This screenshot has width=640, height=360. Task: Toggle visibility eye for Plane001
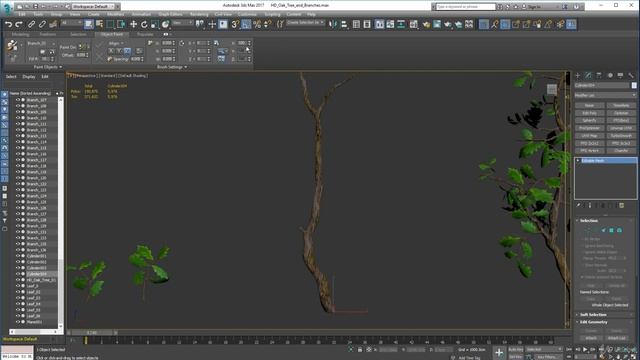coord(18,322)
